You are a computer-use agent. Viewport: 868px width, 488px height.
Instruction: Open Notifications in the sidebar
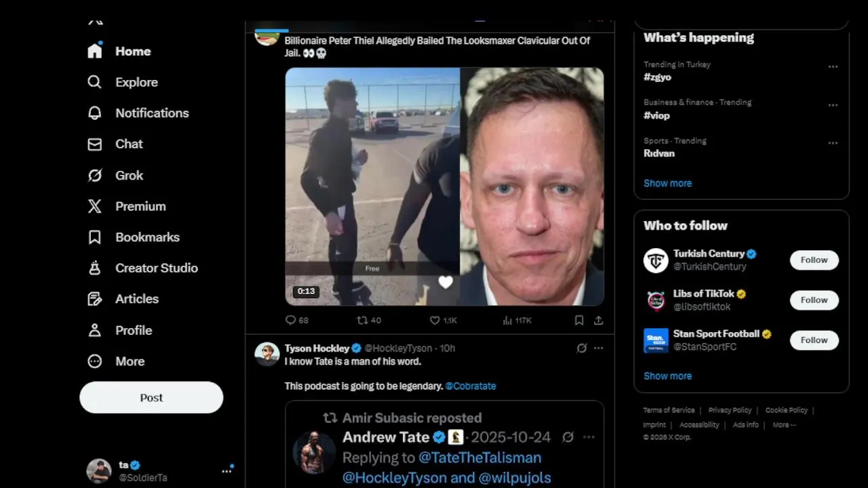(x=138, y=113)
